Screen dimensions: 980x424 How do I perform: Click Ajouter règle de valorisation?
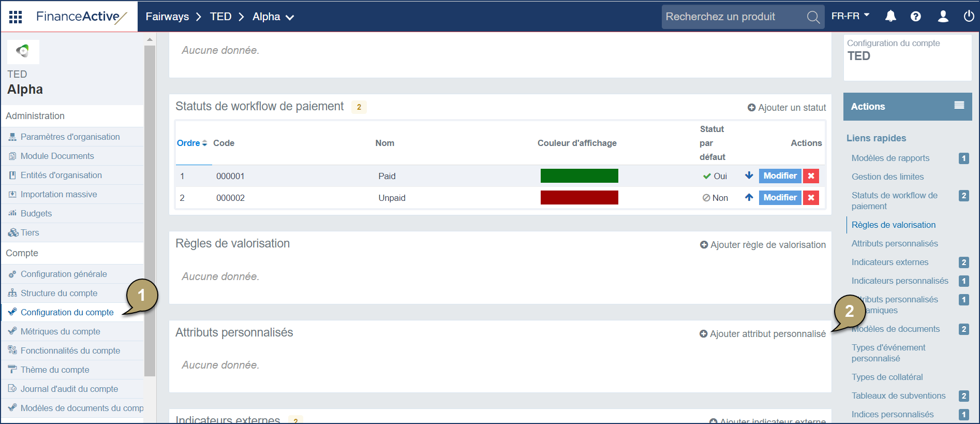[x=763, y=245]
